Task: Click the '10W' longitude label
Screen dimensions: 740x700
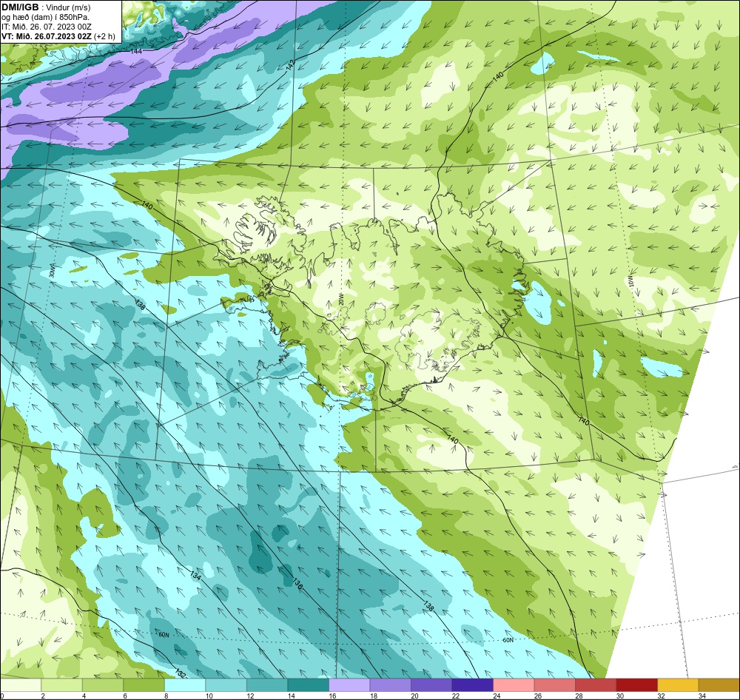Action: click(630, 282)
